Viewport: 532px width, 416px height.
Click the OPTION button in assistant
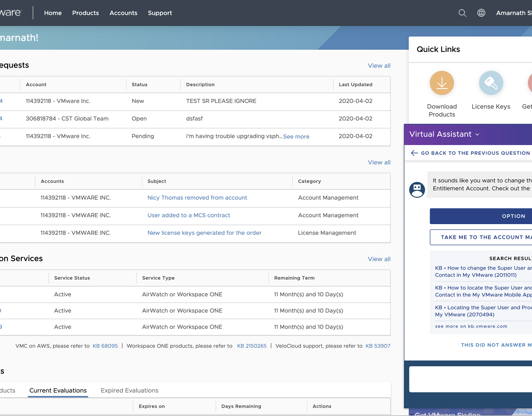point(481,216)
